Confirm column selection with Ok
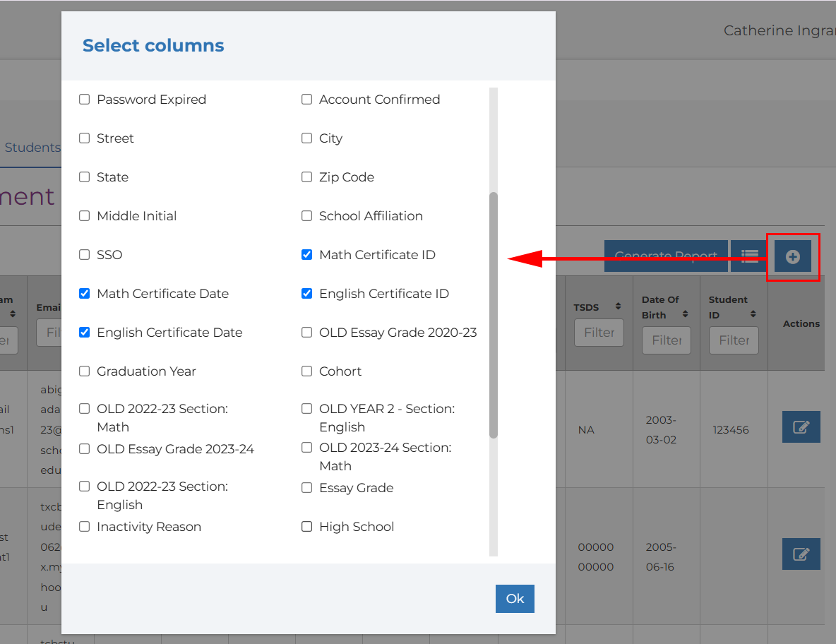836x644 pixels. coord(515,599)
